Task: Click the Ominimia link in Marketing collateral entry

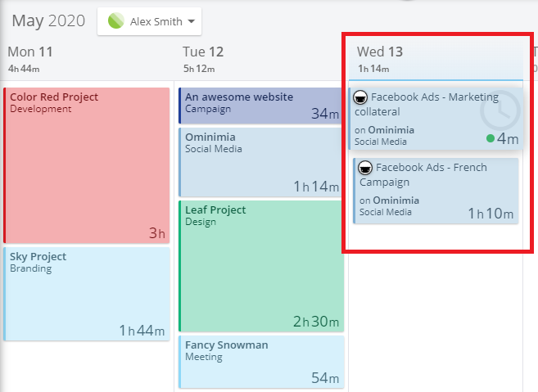Action: coord(391,130)
